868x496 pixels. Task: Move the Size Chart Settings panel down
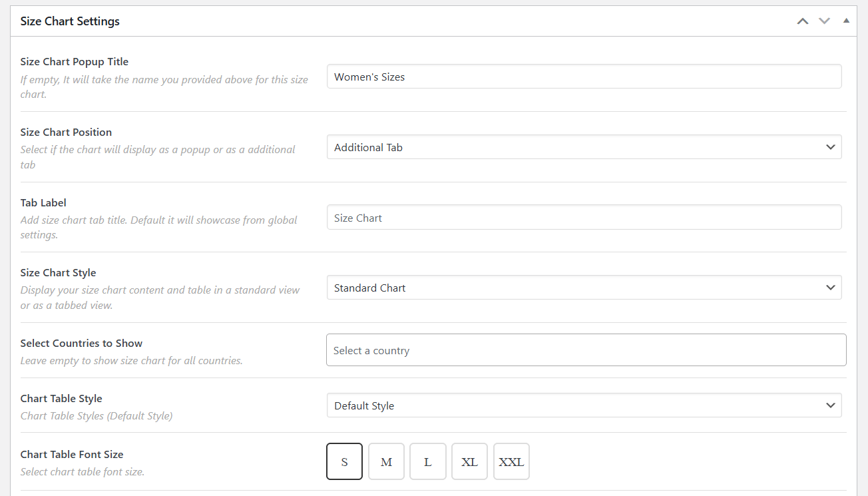tap(824, 21)
